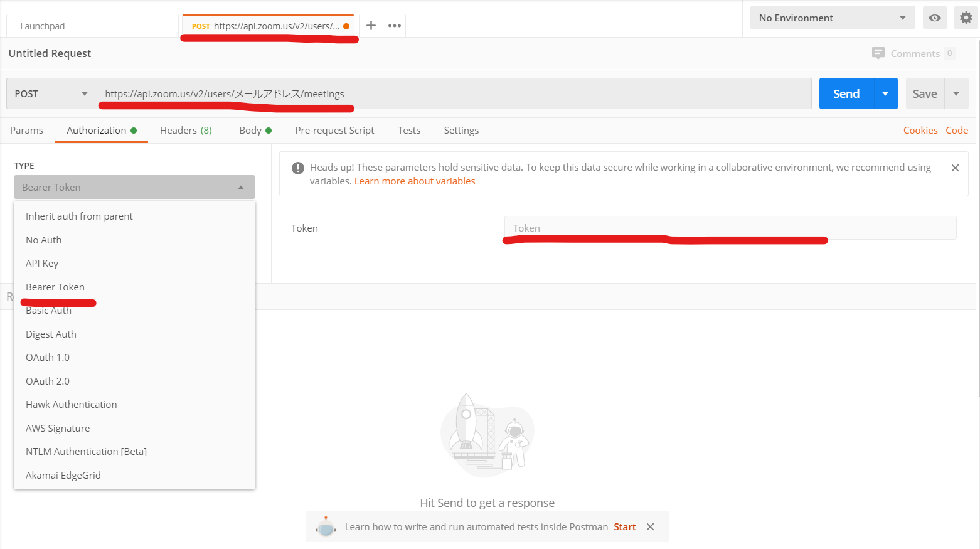Click the Save button
Viewport: 980px width, 549px height.
tap(925, 93)
